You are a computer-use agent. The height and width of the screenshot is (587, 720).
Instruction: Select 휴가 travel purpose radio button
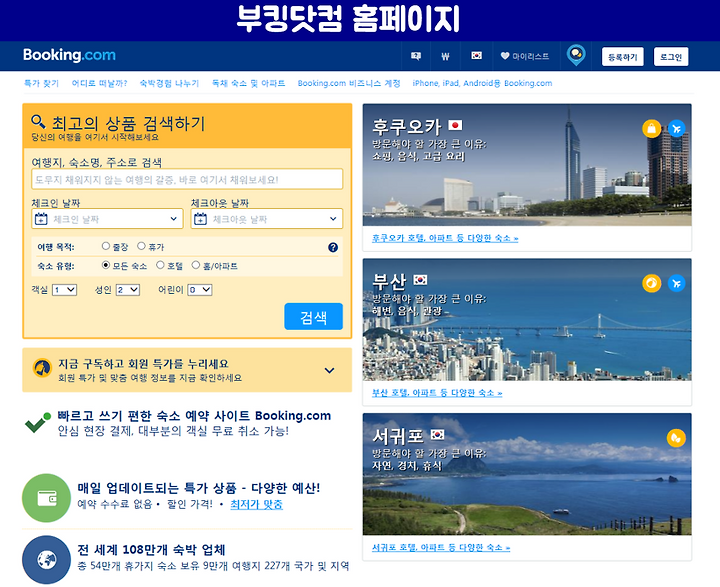pyautogui.click(x=141, y=246)
